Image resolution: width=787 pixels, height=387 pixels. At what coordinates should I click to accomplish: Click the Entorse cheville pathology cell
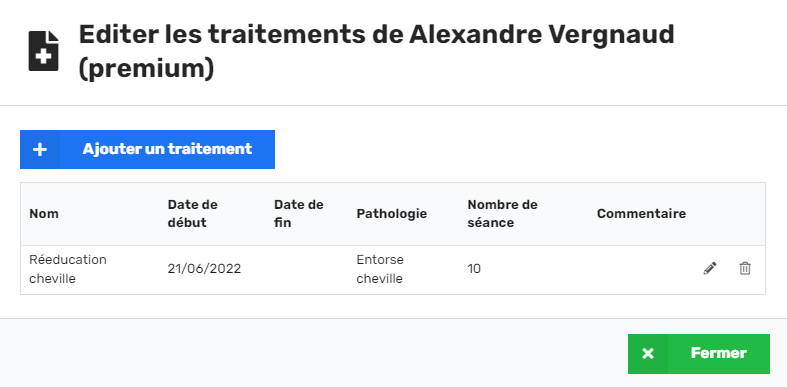pos(380,269)
